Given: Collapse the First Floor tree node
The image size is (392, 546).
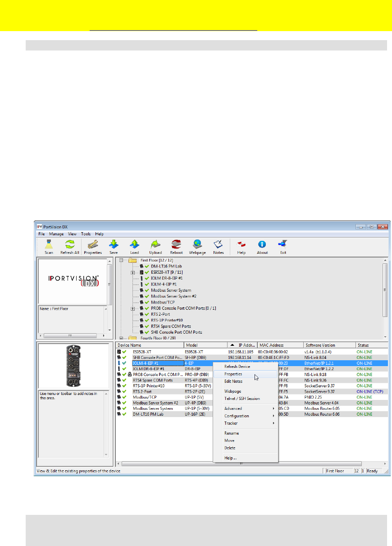Looking at the screenshot, I should (122, 261).
